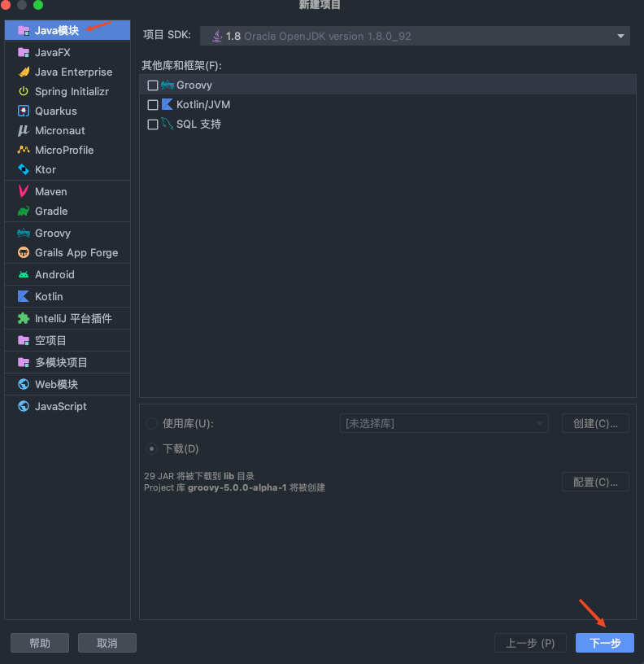Select the 空项目 label text

pyautogui.click(x=50, y=340)
